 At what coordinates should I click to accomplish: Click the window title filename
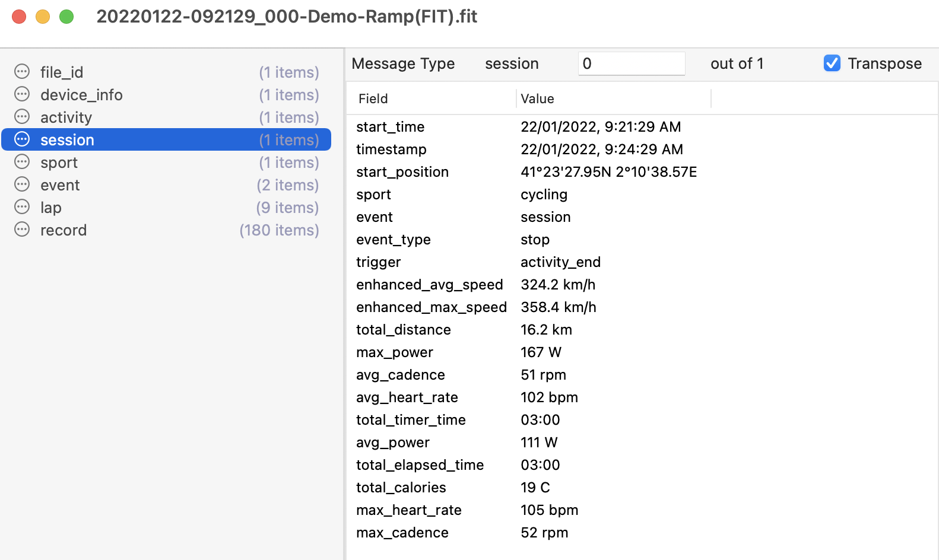[x=287, y=17]
